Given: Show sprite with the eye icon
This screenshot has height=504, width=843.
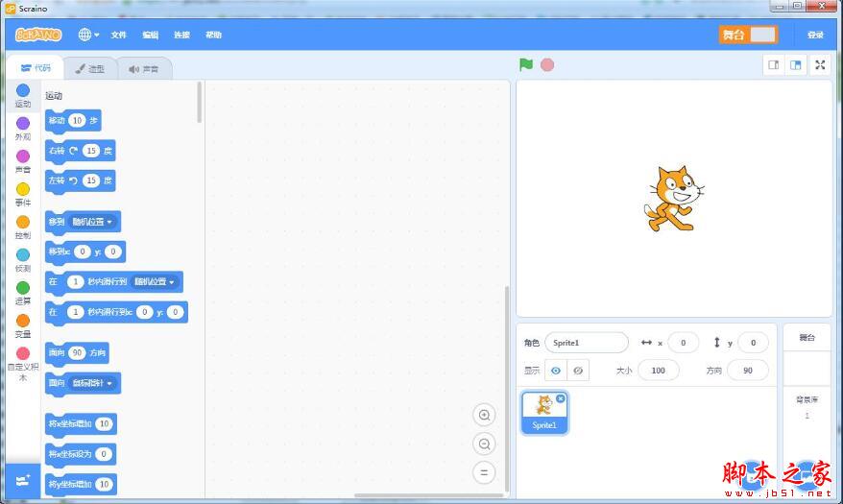Looking at the screenshot, I should click(x=556, y=371).
